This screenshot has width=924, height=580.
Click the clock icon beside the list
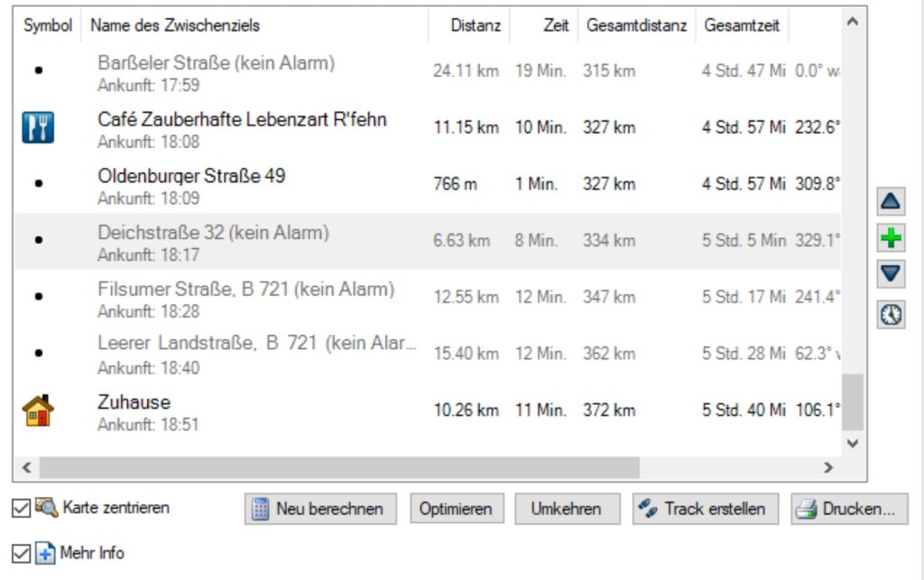892,314
